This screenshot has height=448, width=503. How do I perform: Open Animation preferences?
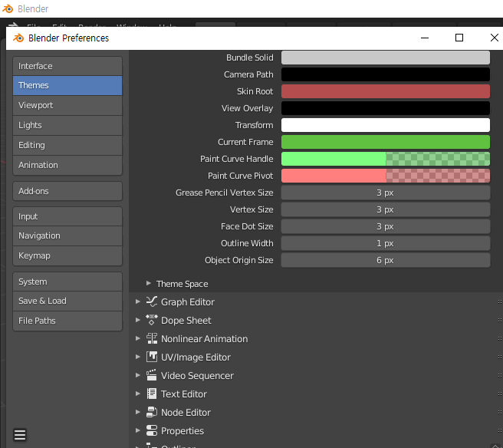point(67,165)
